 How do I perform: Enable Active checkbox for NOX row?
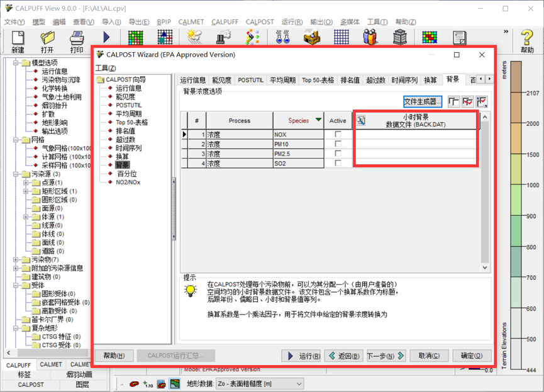(x=338, y=134)
